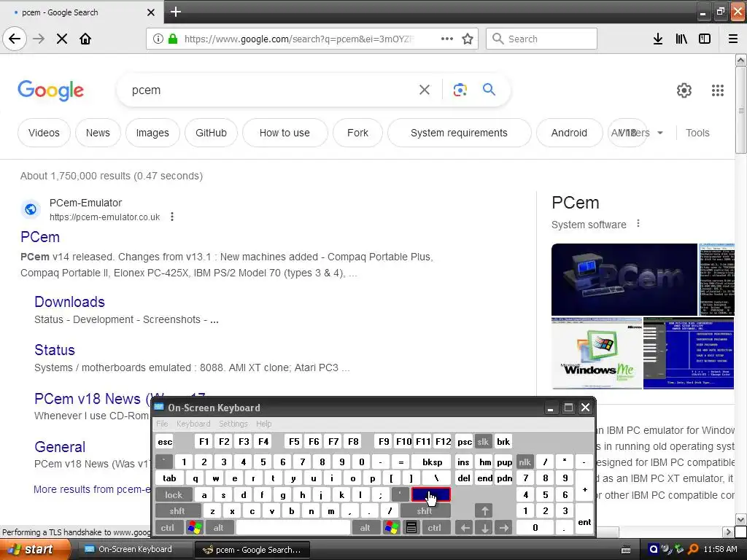Bookmark this page with the star icon
The height and width of the screenshot is (560, 747).
click(x=468, y=39)
